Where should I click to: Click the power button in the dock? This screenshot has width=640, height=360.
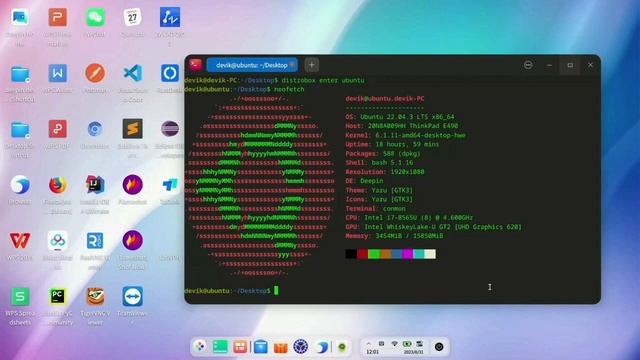coord(439,347)
